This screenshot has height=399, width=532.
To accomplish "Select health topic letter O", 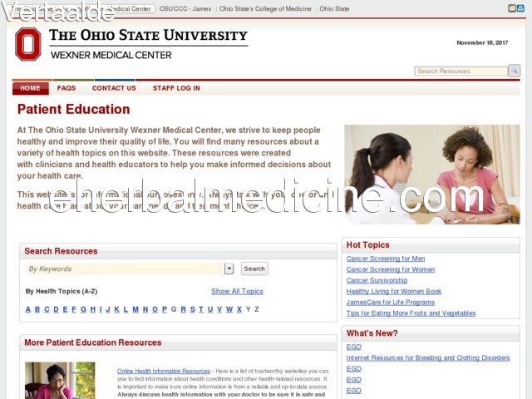I will pyautogui.click(x=155, y=309).
